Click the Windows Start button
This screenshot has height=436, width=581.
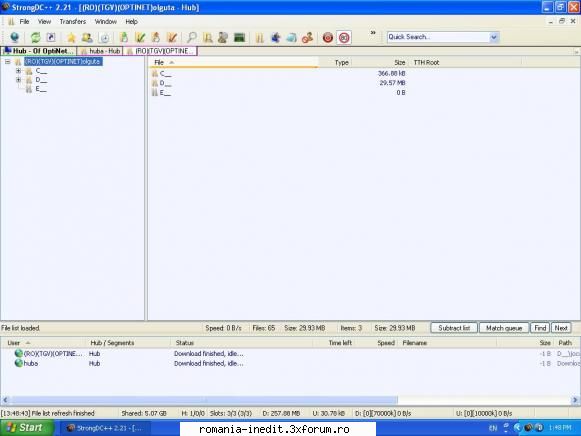click(x=26, y=428)
